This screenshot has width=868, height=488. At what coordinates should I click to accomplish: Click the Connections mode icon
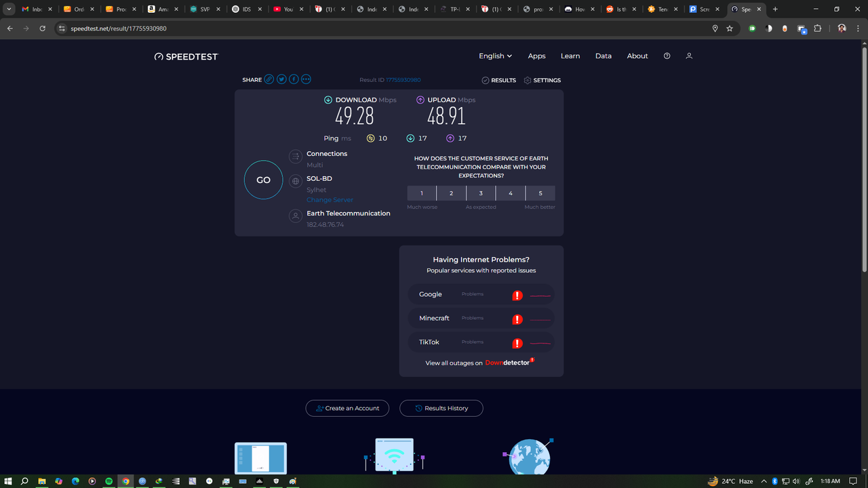[295, 157]
